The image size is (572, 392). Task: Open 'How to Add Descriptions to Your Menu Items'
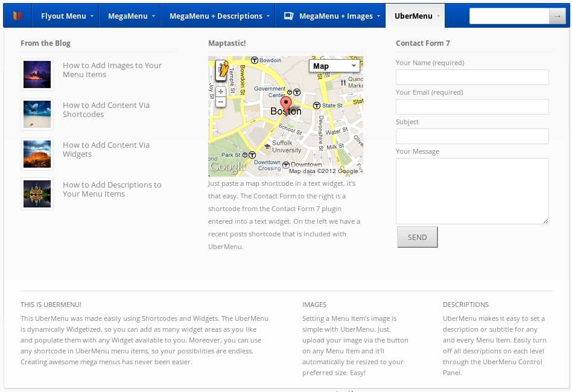[x=112, y=189]
